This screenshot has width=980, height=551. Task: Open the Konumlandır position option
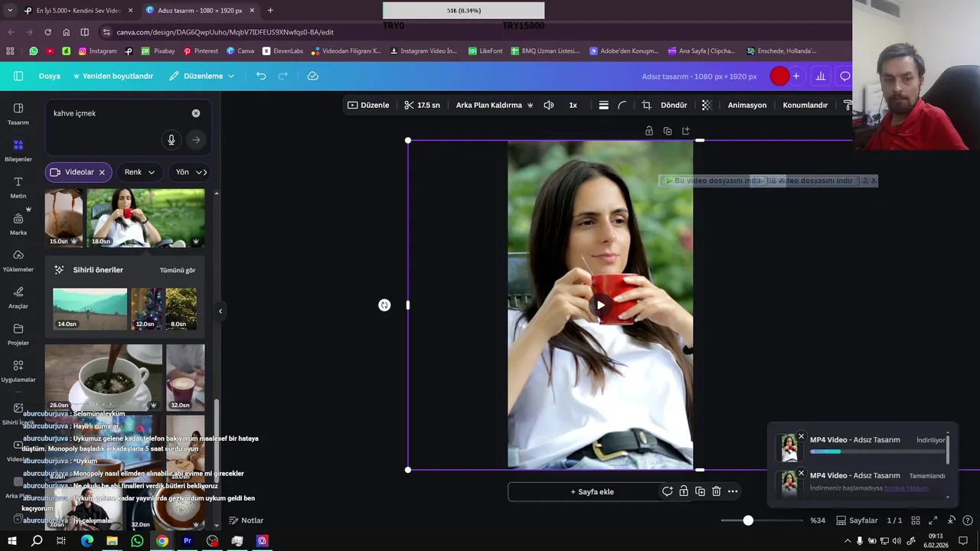tap(805, 105)
